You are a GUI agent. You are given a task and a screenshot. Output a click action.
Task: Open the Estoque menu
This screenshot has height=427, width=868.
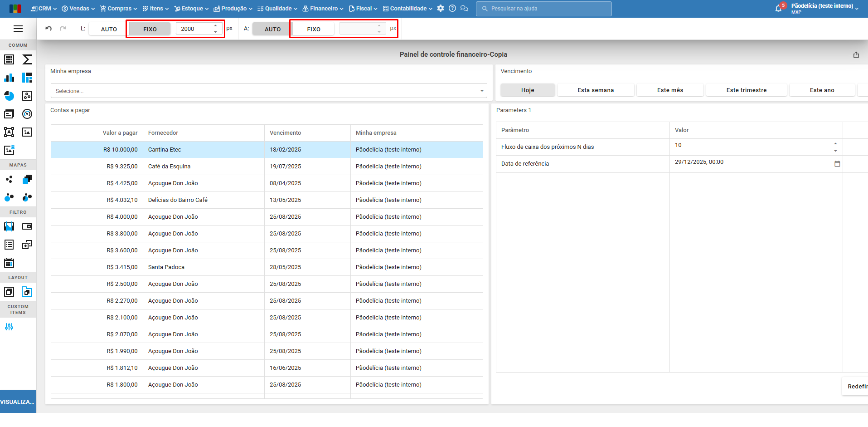(192, 9)
